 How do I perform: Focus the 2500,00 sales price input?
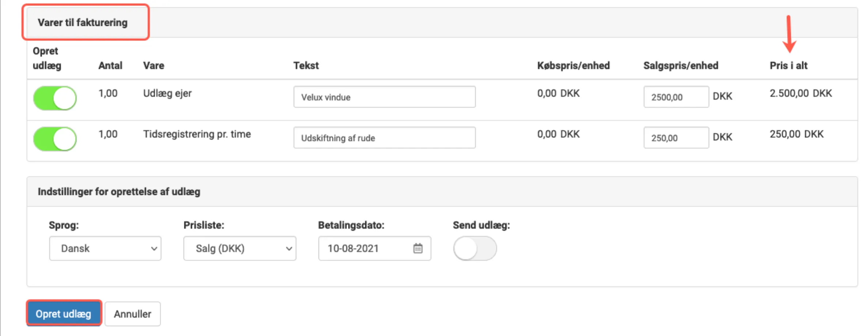pos(676,97)
